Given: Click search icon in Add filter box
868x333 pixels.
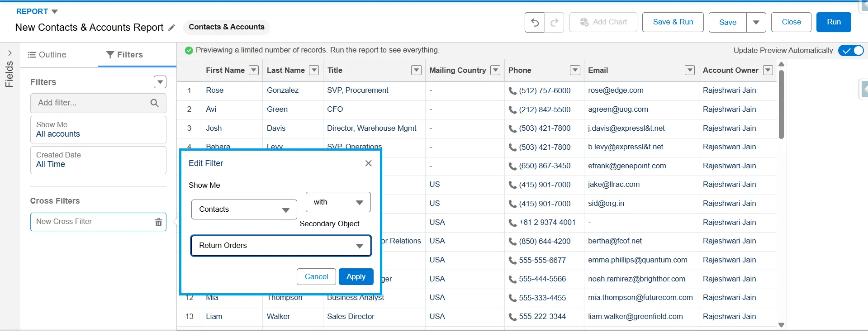Looking at the screenshot, I should pyautogui.click(x=154, y=103).
